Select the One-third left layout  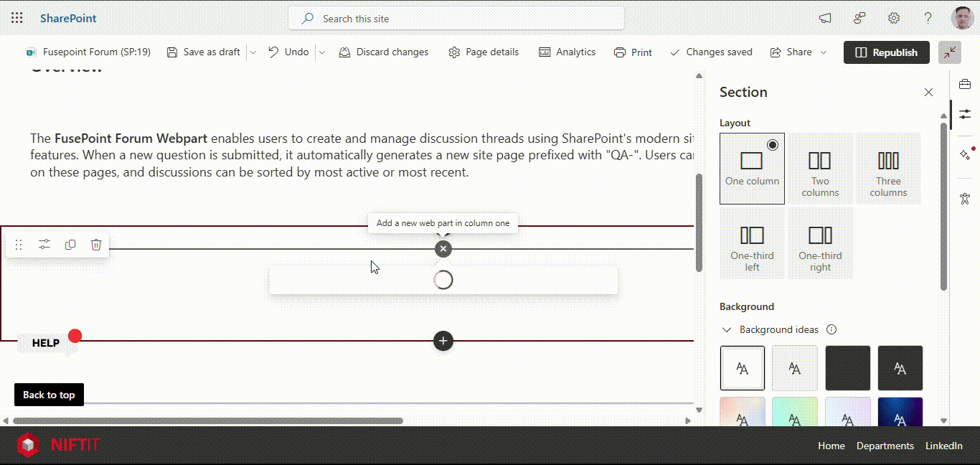752,243
